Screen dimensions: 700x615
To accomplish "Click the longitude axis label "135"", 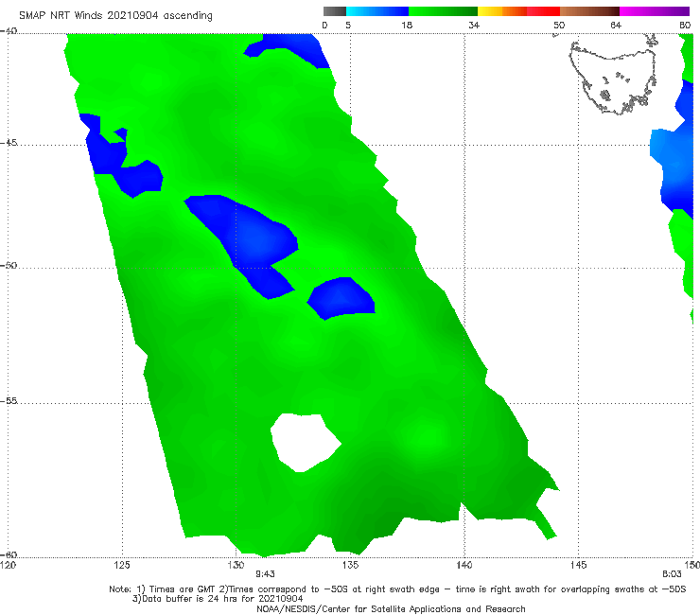I will (350, 566).
